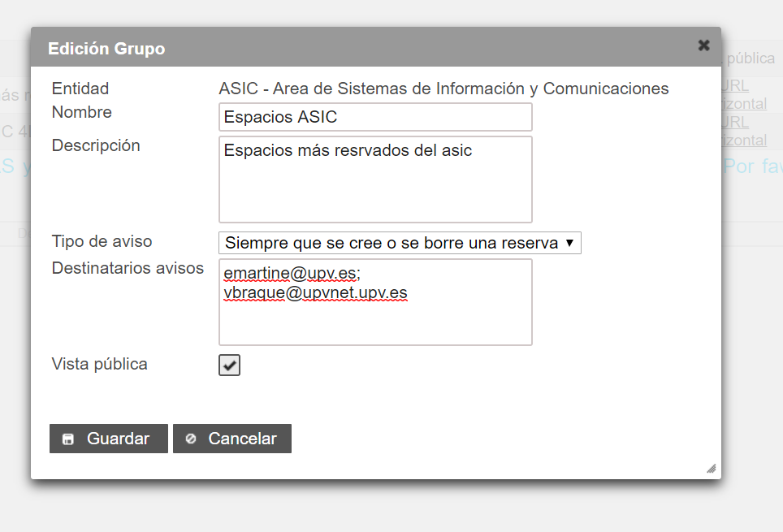783x532 pixels.
Task: Click the save disk icon on Guardar
Action: coord(68,439)
